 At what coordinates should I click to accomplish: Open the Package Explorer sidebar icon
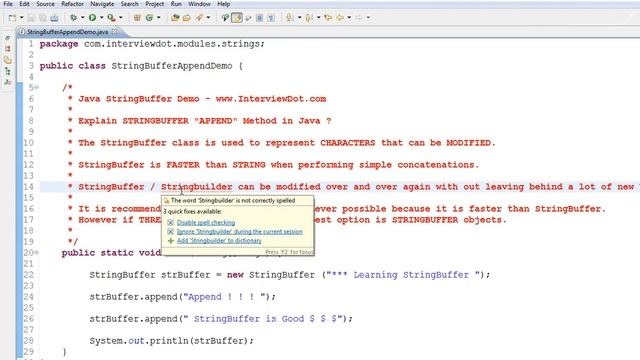[x=7, y=60]
